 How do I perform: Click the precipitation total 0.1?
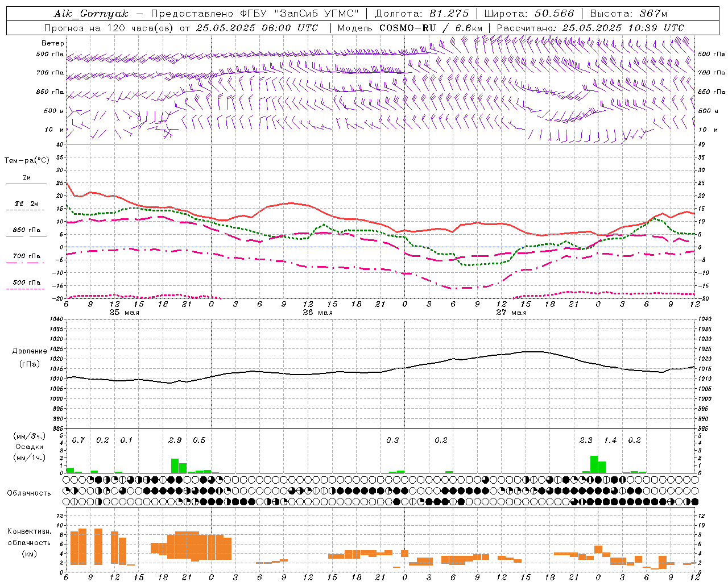pyautogui.click(x=126, y=440)
